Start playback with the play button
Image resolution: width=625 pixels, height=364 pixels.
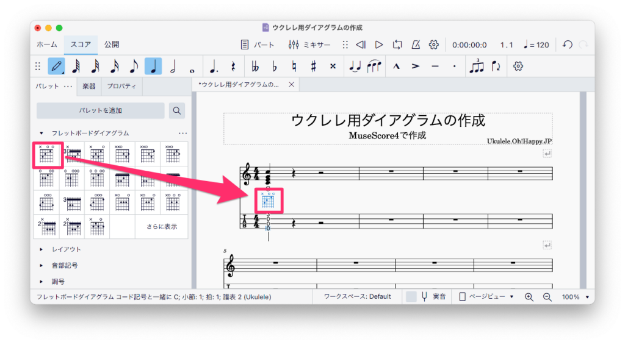(x=379, y=45)
